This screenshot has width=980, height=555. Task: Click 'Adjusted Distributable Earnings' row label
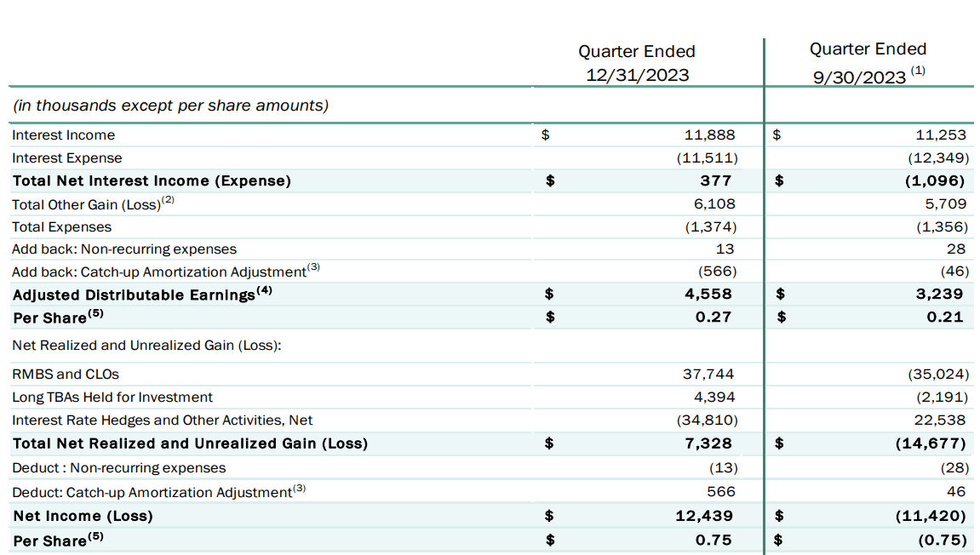tap(142, 295)
